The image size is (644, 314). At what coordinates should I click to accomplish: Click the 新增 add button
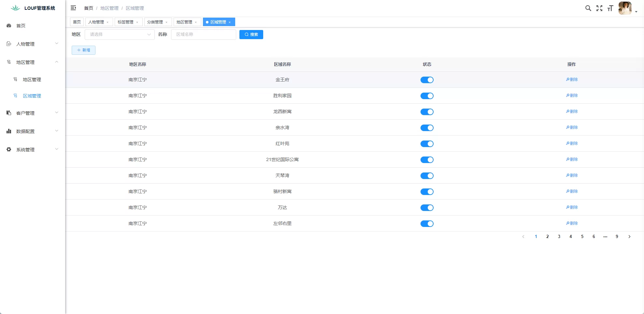point(83,50)
